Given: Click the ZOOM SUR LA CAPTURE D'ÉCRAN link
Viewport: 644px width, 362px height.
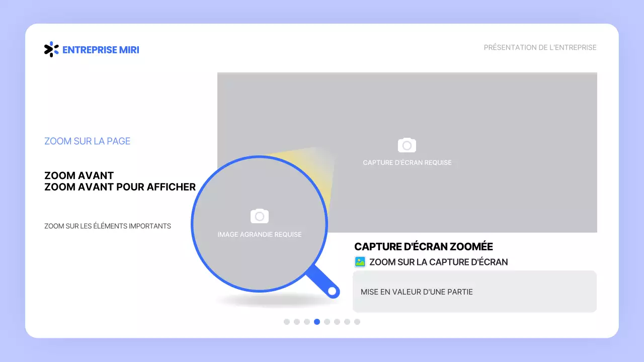Looking at the screenshot, I should pos(439,262).
